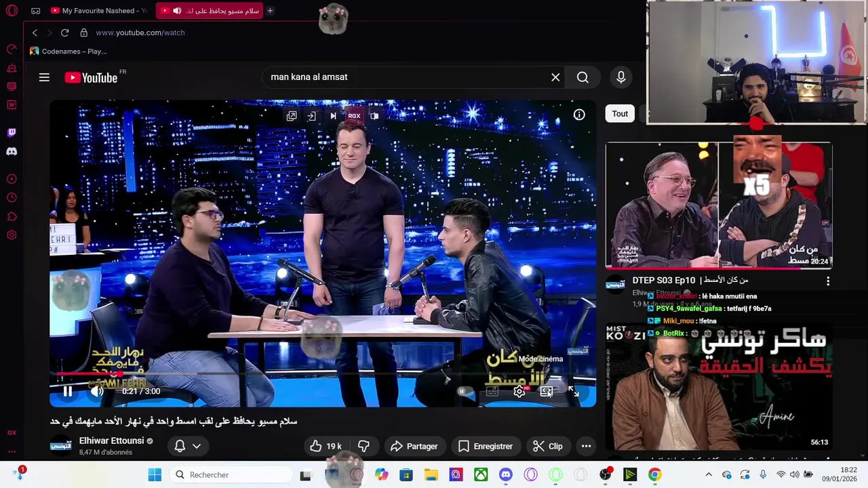Open the player subtitles button
This screenshot has width=868, height=488.
pos(492,391)
